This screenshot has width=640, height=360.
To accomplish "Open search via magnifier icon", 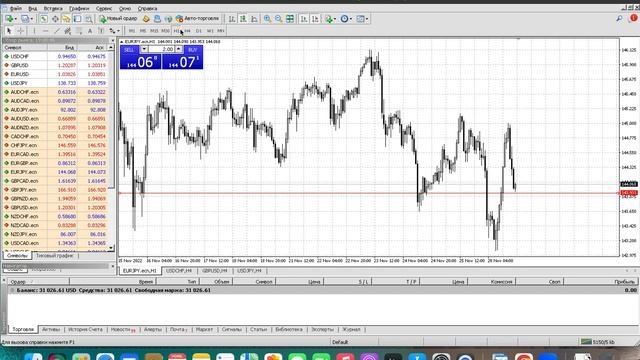I will pyautogui.click(x=619, y=19).
